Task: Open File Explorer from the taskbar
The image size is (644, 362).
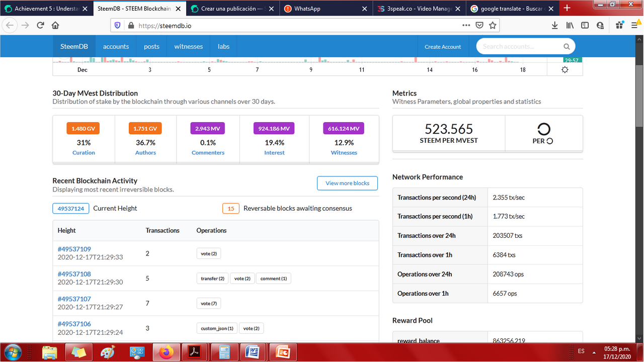Action: (x=49, y=352)
